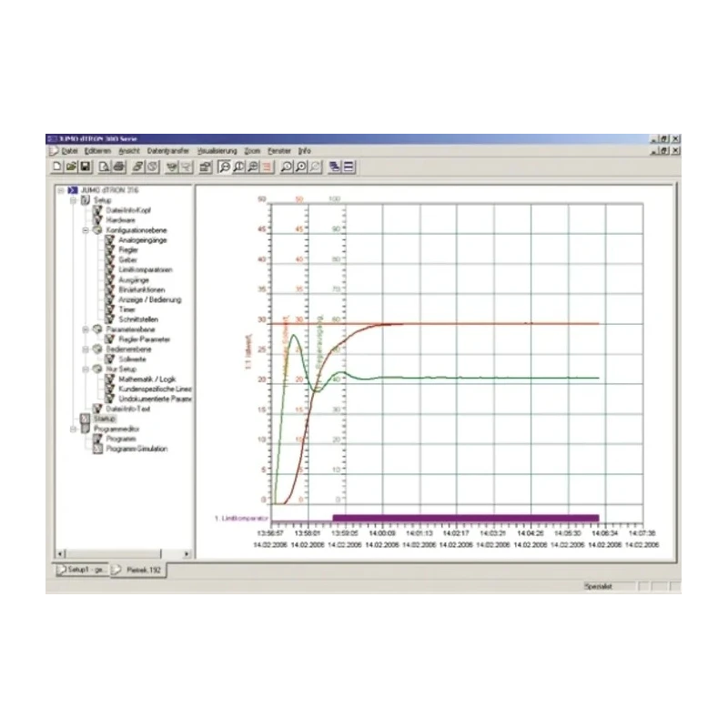Screen dimensions: 728x728
Task: Click the cascade windows toolbar icon
Action: [334, 167]
